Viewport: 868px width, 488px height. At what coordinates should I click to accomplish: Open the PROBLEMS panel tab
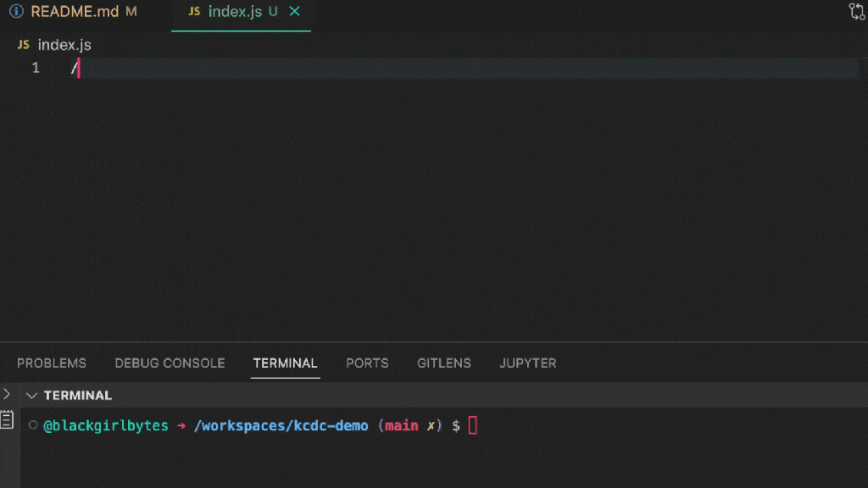pos(52,363)
